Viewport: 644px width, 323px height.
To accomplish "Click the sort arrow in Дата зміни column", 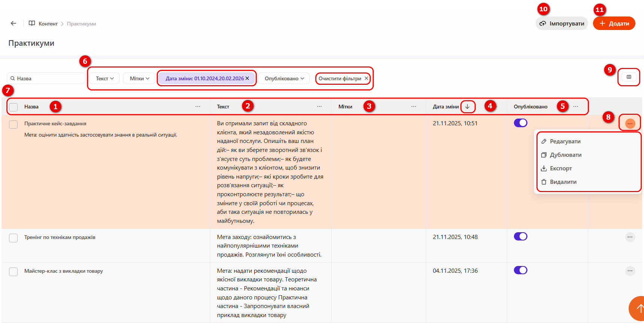I will pyautogui.click(x=467, y=107).
